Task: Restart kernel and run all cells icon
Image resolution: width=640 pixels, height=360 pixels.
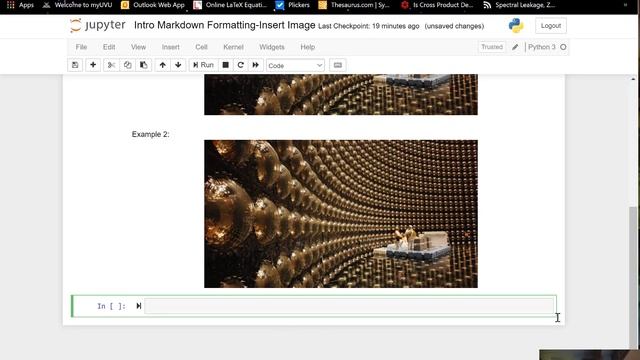Action: [x=256, y=65]
